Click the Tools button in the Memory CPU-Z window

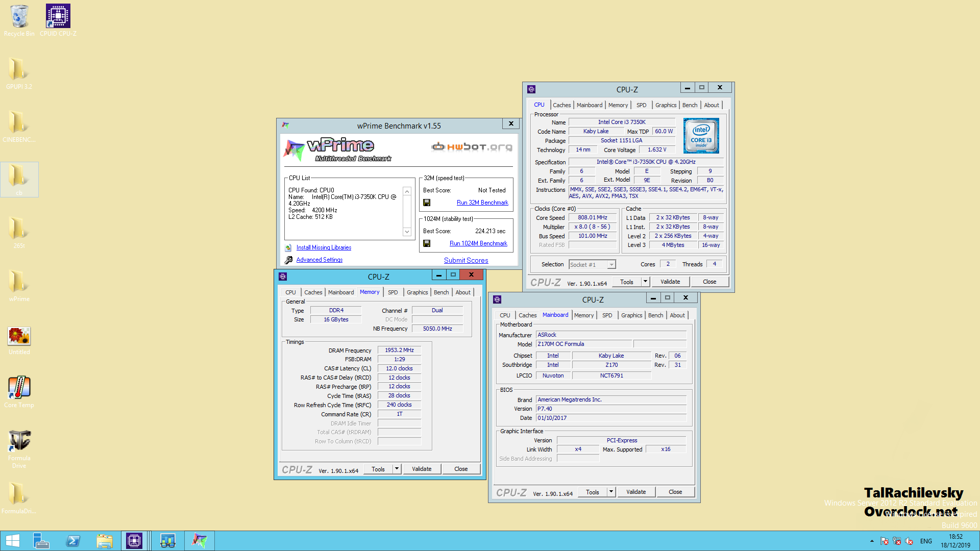pos(378,469)
